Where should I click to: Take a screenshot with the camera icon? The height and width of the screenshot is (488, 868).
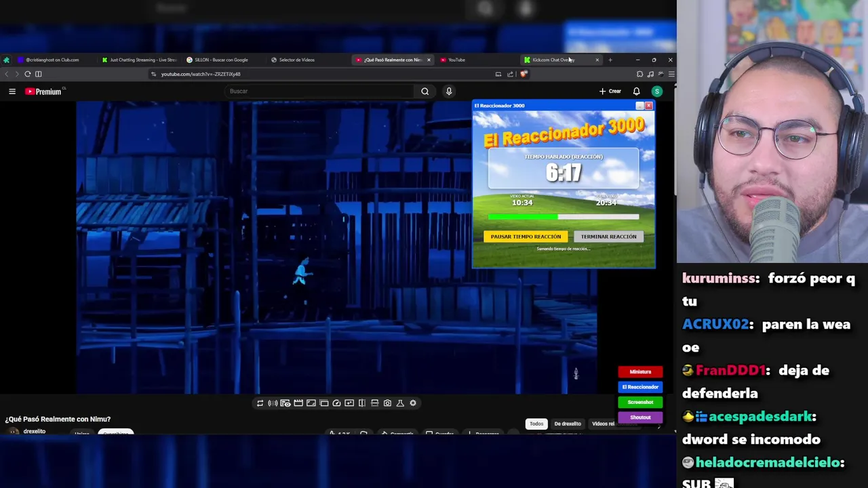pyautogui.click(x=387, y=403)
